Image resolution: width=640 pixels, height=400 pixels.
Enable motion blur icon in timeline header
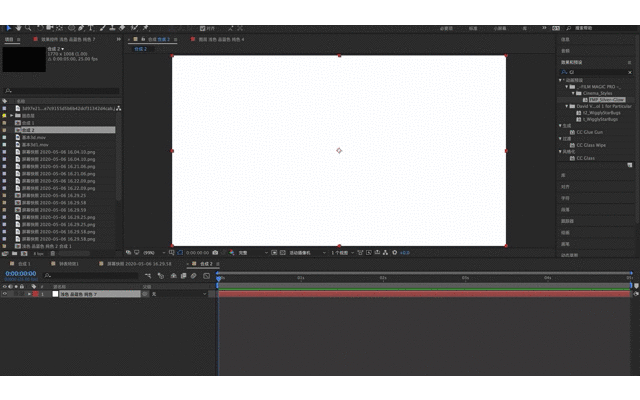193,276
